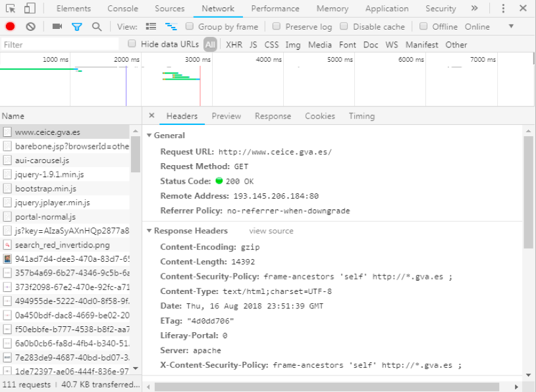Stop recording network log
The height and width of the screenshot is (392, 536).
click(11, 26)
